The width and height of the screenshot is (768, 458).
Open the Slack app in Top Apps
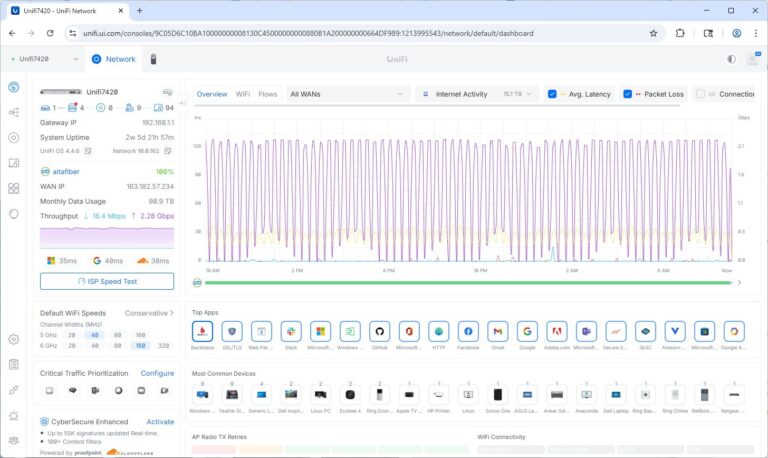pos(291,331)
